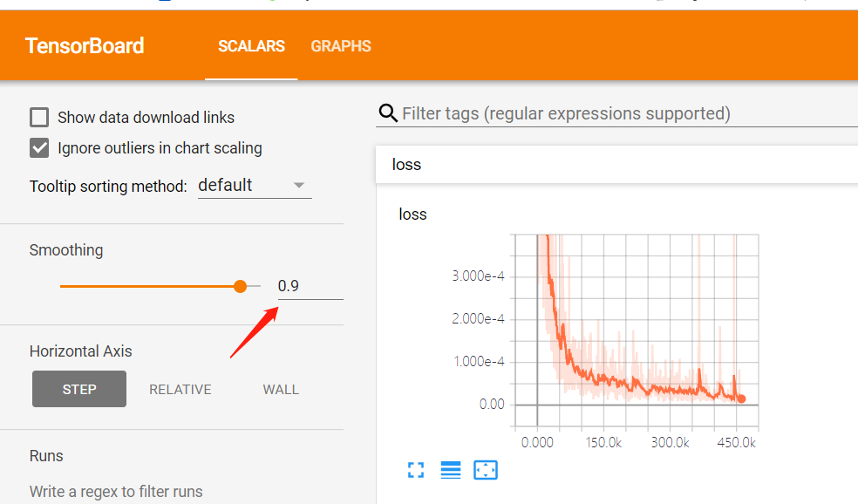Switch to the GRAPHS tab
The height and width of the screenshot is (504, 858).
pos(341,46)
